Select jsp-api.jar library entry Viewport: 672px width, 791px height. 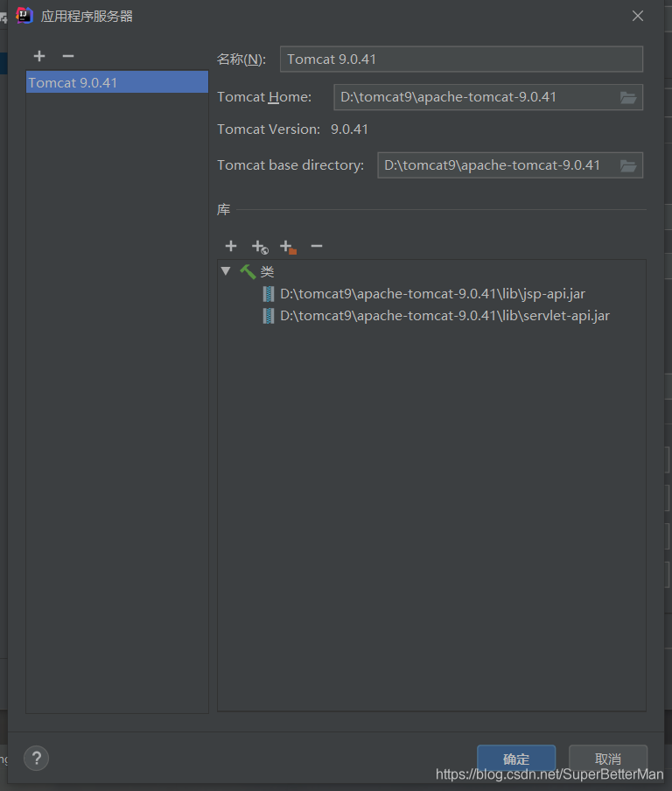432,294
